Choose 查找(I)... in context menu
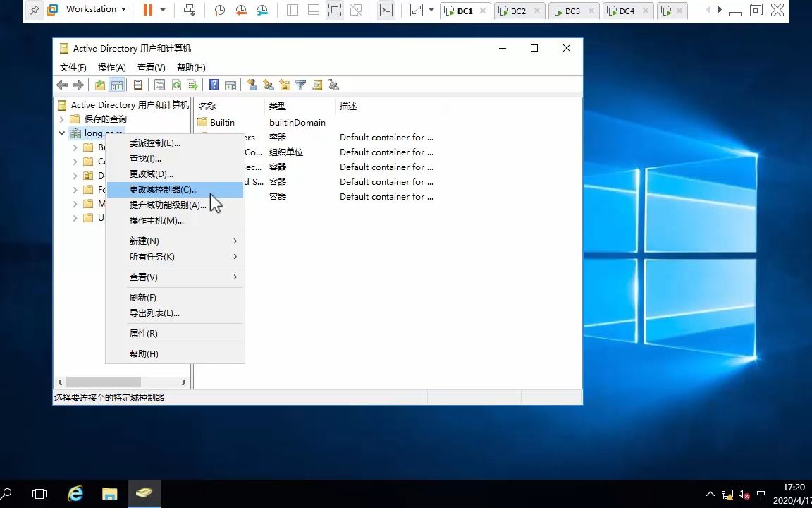This screenshot has height=508, width=812. coord(176,159)
